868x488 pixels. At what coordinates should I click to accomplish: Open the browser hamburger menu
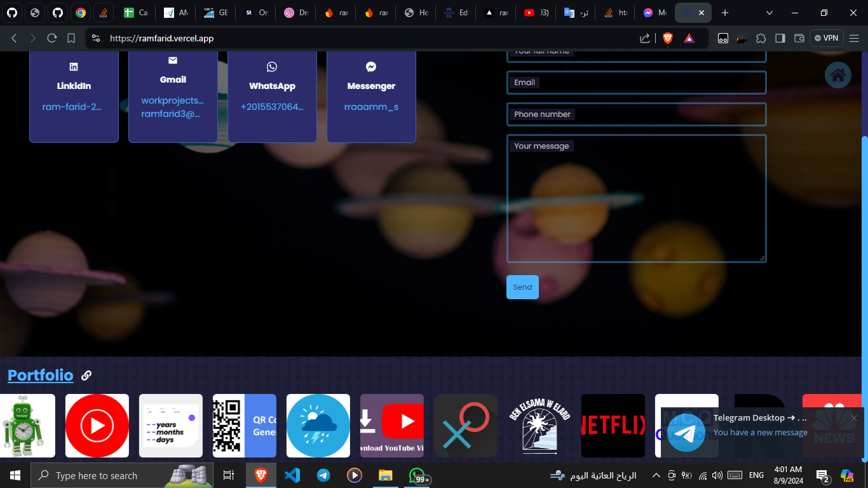[x=854, y=38]
